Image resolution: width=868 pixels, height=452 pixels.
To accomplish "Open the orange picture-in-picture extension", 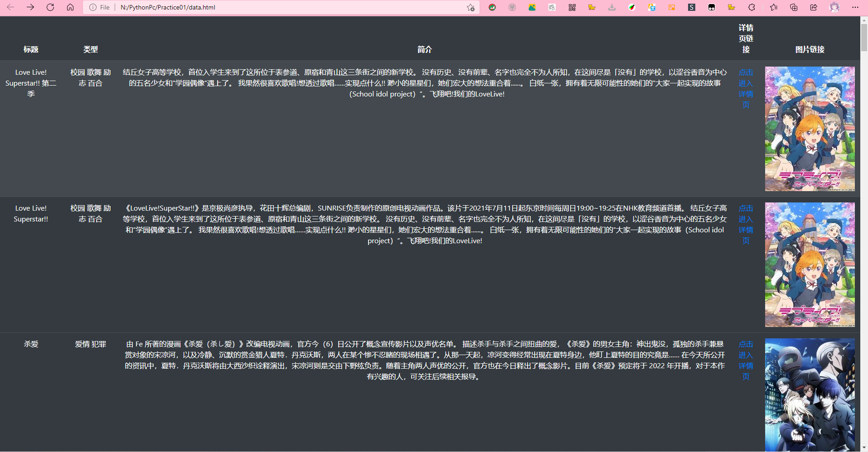I will 672,7.
